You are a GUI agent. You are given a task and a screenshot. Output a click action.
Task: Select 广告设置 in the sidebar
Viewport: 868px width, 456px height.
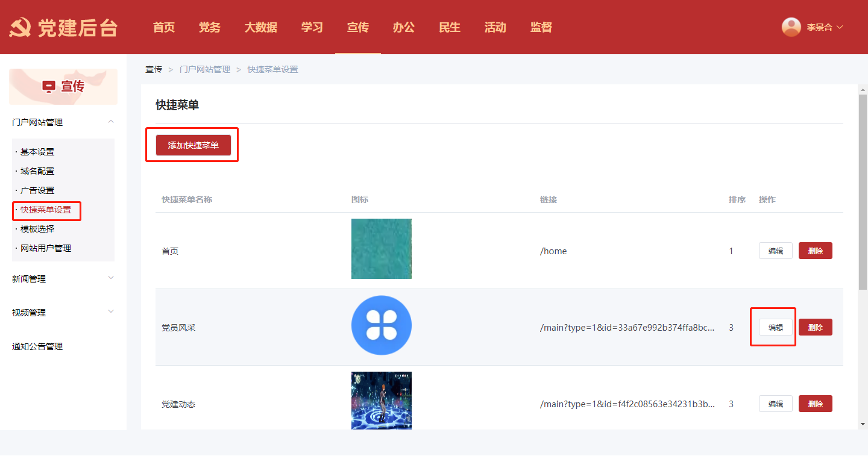coord(37,190)
